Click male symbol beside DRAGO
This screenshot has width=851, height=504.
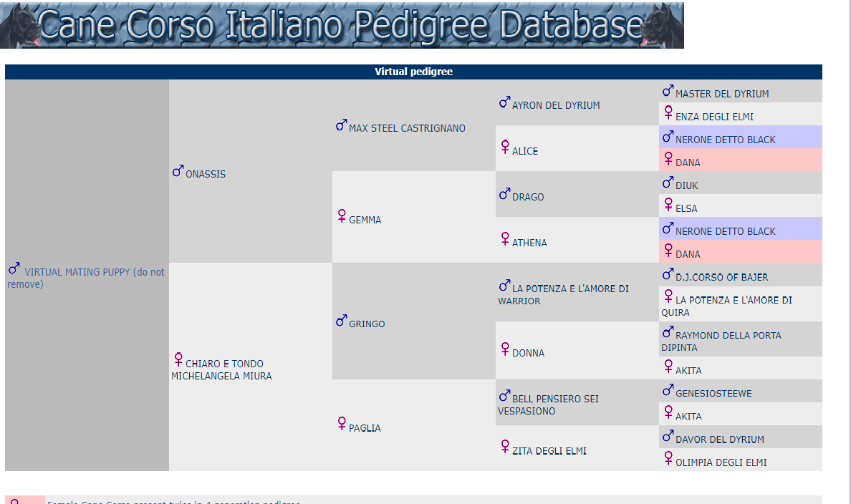pos(505,194)
